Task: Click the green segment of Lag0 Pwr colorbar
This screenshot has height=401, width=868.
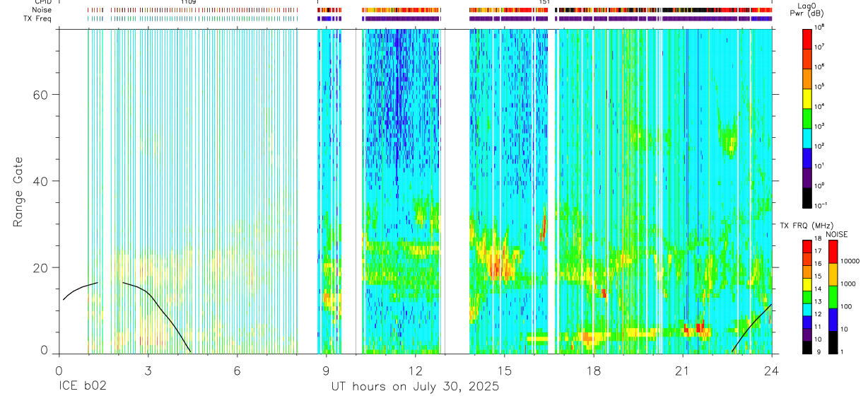Action: [x=807, y=118]
